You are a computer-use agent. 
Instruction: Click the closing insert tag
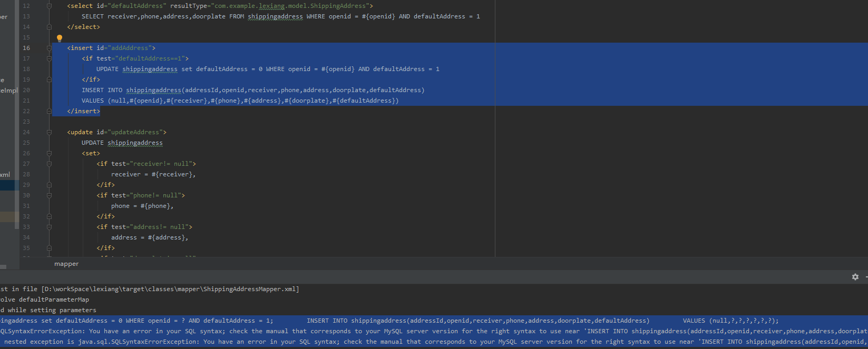83,111
